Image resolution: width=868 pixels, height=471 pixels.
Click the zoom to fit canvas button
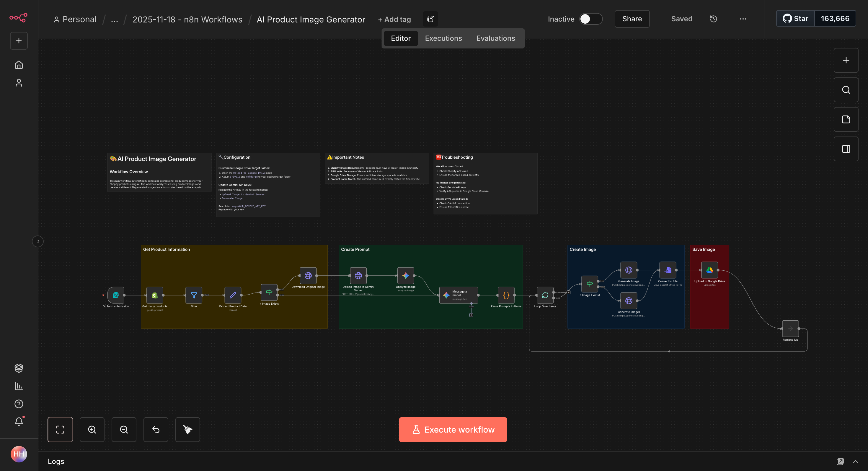(x=60, y=430)
